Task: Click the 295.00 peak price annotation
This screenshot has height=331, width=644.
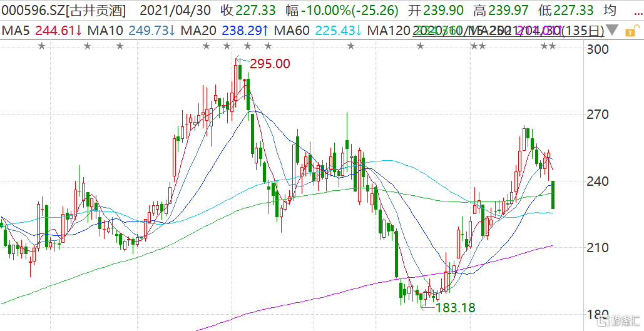Action: pos(270,64)
